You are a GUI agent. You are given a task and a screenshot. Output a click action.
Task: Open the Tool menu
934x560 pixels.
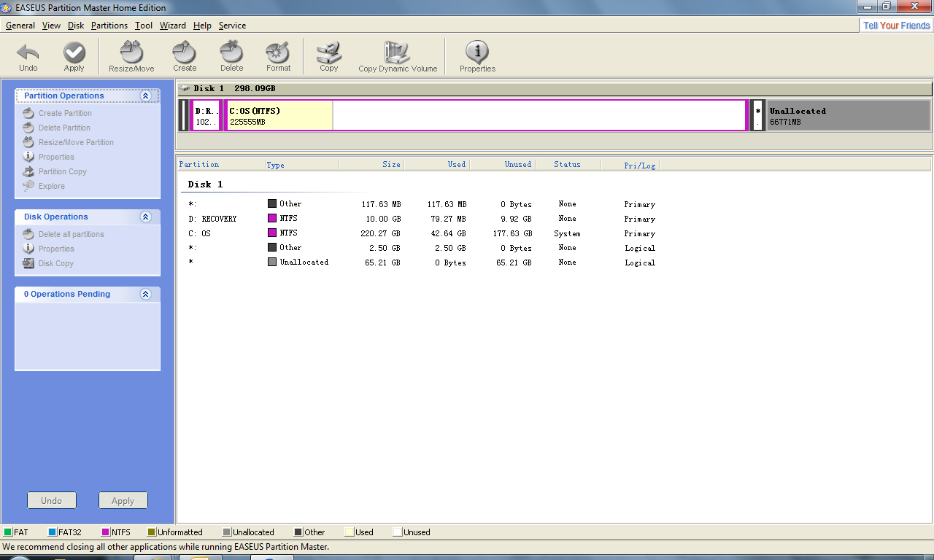pyautogui.click(x=144, y=26)
